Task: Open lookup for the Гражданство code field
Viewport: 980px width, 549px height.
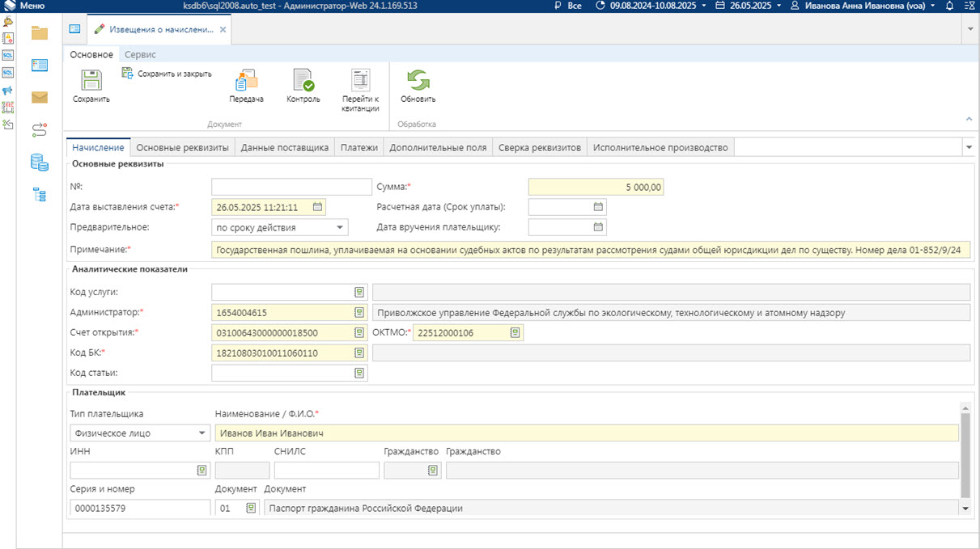Action: point(433,470)
